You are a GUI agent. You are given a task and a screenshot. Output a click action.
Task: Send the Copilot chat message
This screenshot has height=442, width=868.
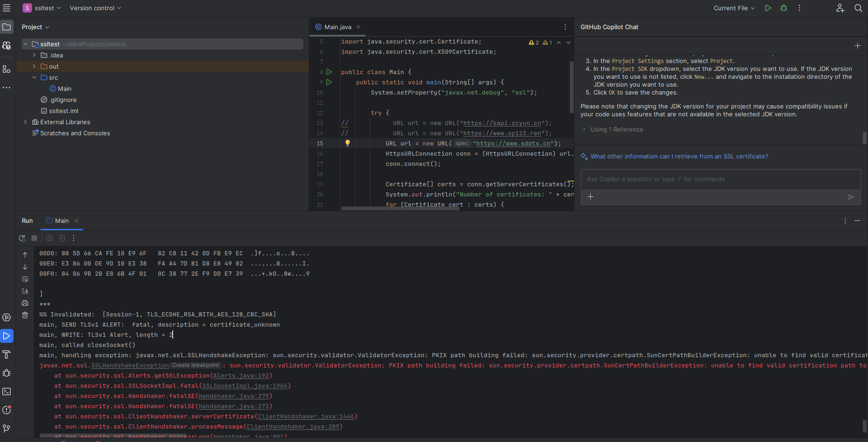tap(851, 197)
